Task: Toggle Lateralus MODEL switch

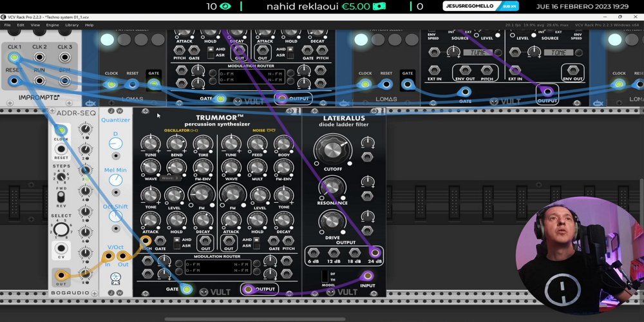Action: click(x=324, y=276)
